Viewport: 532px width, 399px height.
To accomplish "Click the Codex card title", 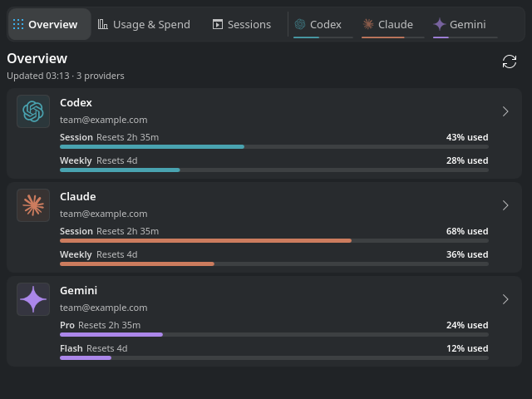I will pyautogui.click(x=76, y=103).
